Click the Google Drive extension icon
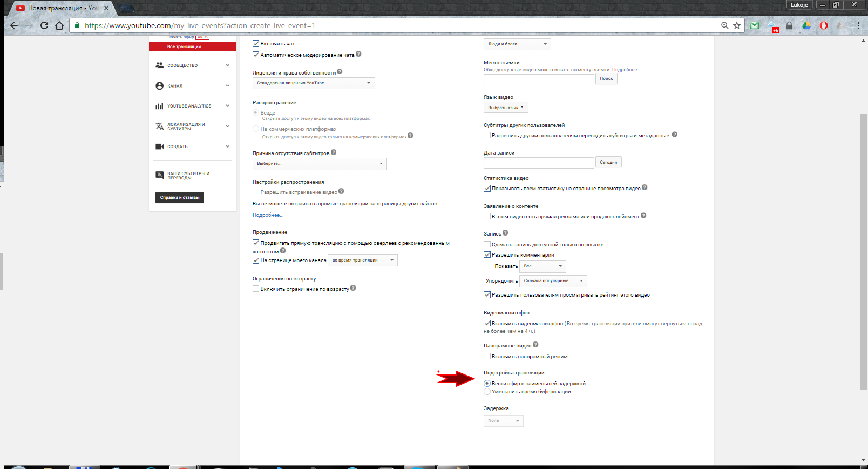 [x=806, y=25]
